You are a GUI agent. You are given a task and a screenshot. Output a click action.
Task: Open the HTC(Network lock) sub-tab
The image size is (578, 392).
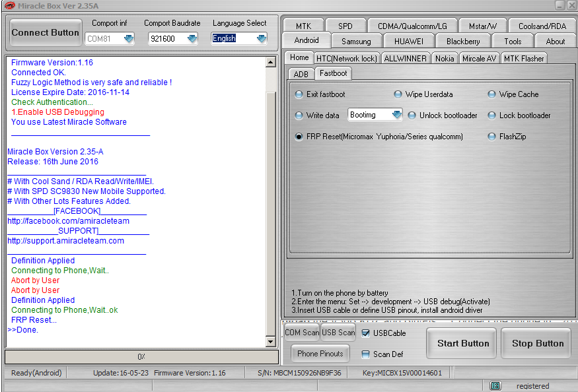pyautogui.click(x=347, y=59)
